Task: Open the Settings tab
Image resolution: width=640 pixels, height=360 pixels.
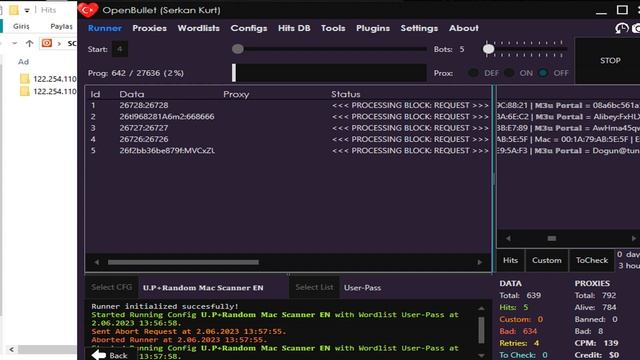Action: point(419,28)
